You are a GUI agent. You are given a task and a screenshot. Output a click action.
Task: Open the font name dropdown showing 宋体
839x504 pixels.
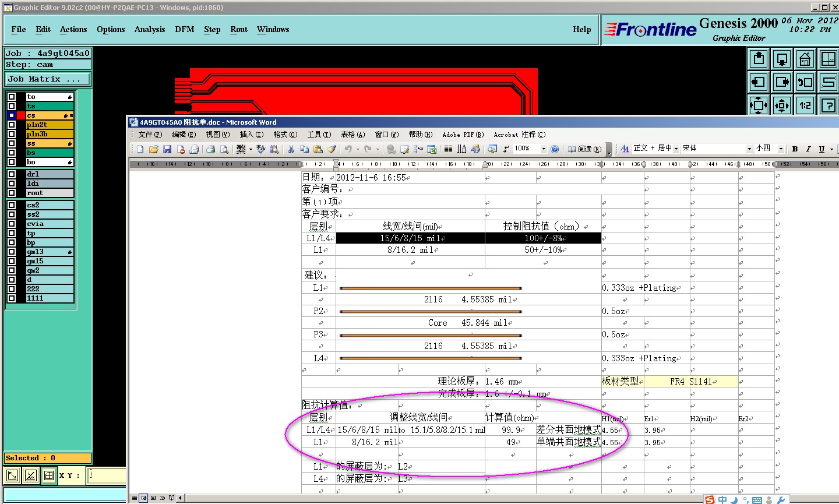click(749, 149)
